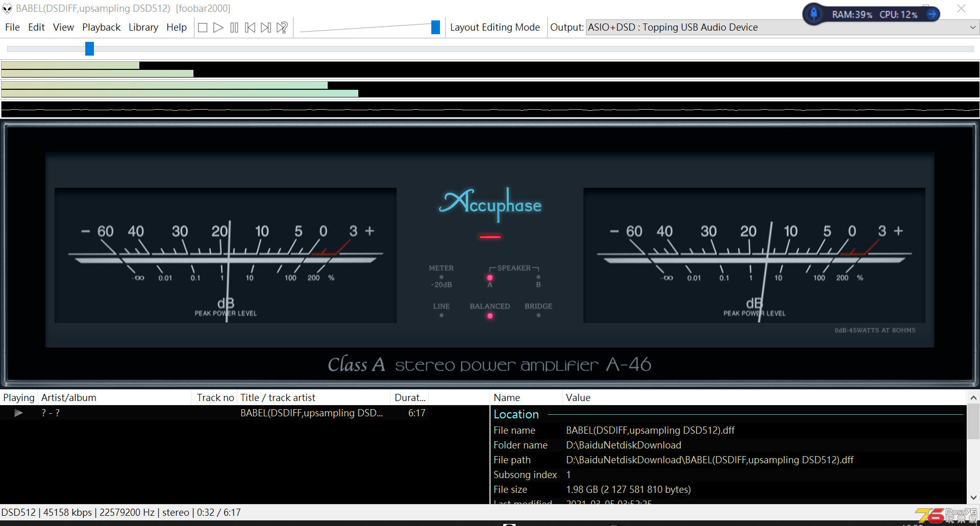Sort by Artist/album column header
Viewport: 980px width, 526px height.
coord(115,397)
